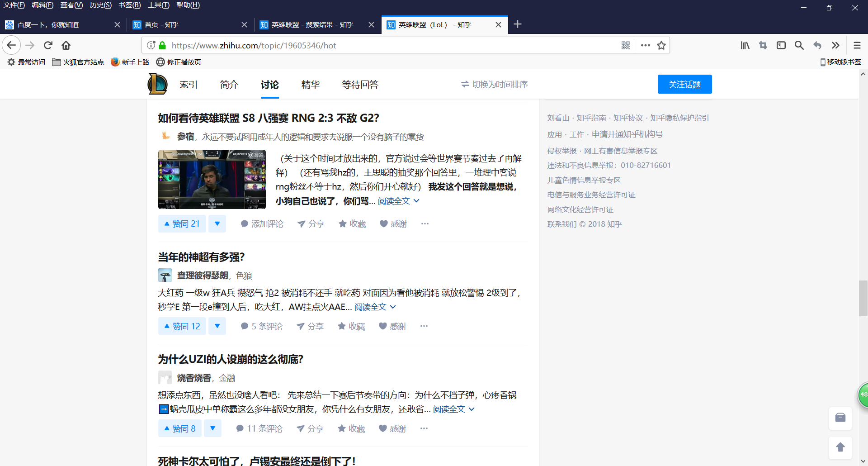Expand full text of the UZI answer

coord(454,409)
